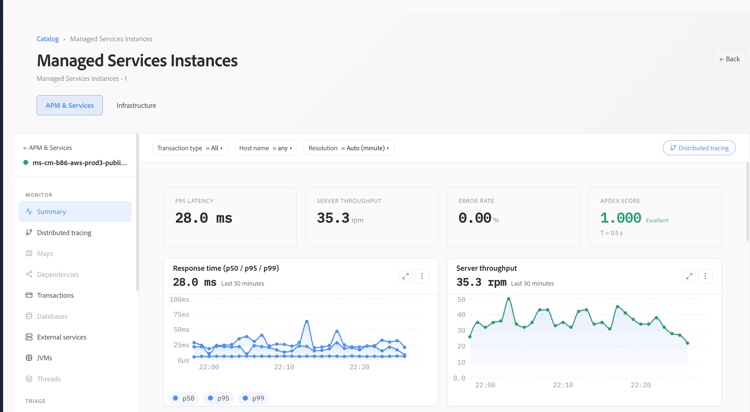Toggle the p95 legend series

pyautogui.click(x=219, y=398)
